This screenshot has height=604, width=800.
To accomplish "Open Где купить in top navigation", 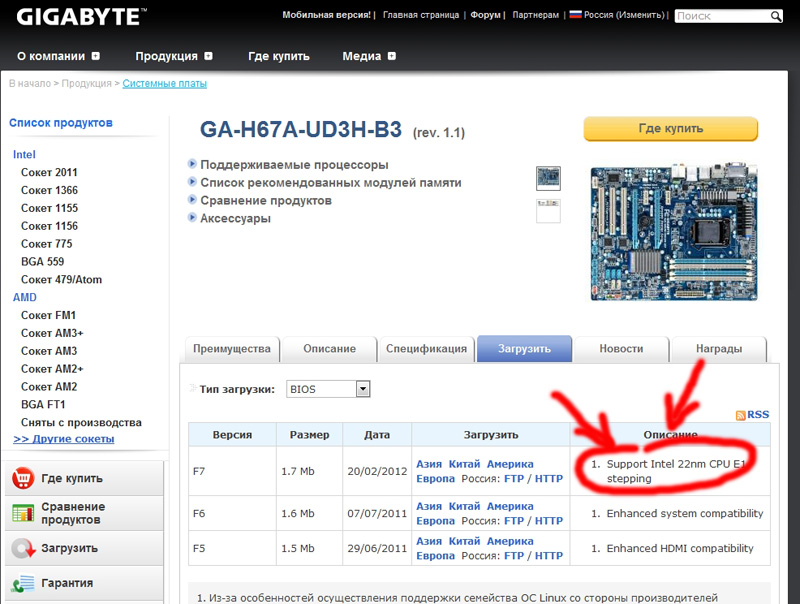I will pyautogui.click(x=279, y=56).
